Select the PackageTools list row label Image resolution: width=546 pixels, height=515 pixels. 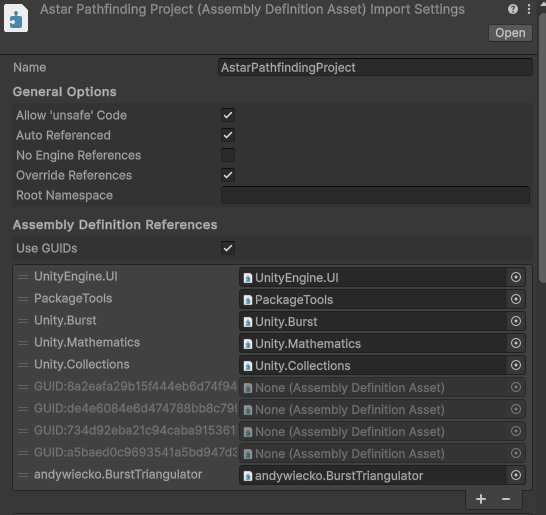[73, 298]
